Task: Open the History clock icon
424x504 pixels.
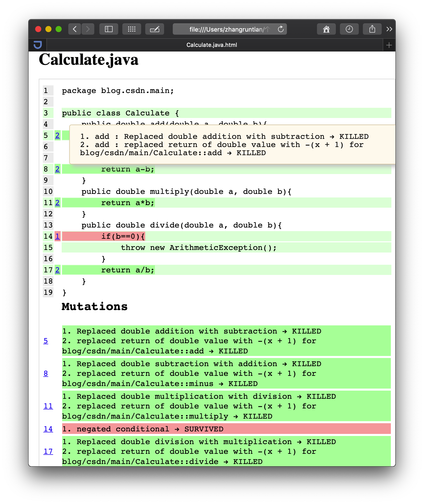Action: click(x=349, y=29)
